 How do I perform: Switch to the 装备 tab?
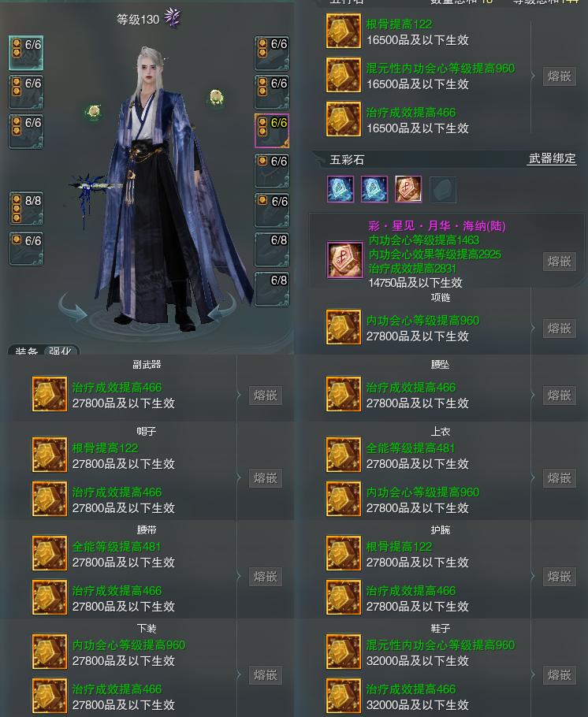coord(27,351)
